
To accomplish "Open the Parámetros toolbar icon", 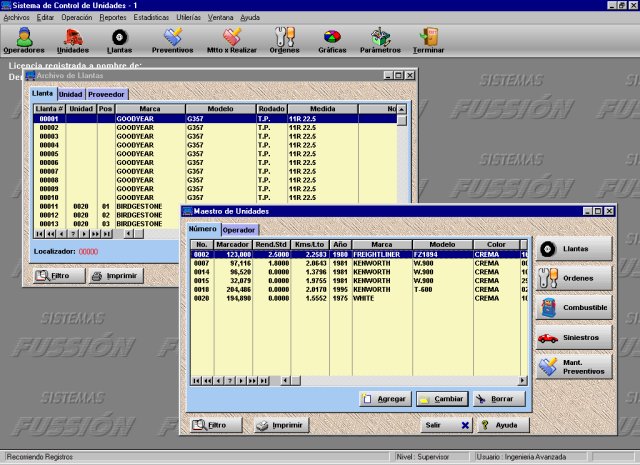I will 380,39.
